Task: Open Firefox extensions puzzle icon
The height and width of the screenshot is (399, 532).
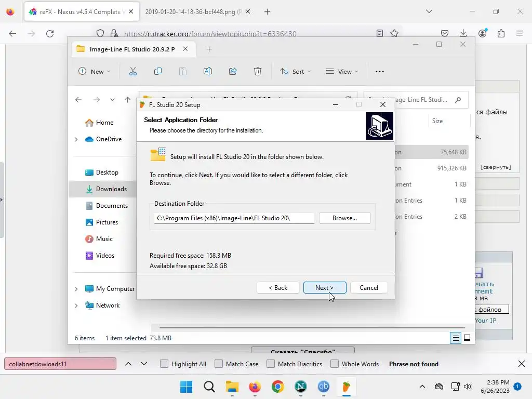Action: (x=501, y=33)
